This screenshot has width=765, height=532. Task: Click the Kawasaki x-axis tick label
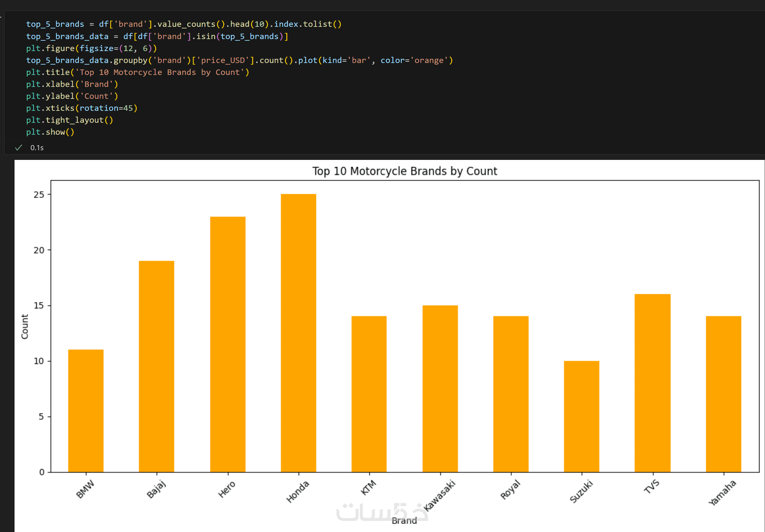[440, 495]
